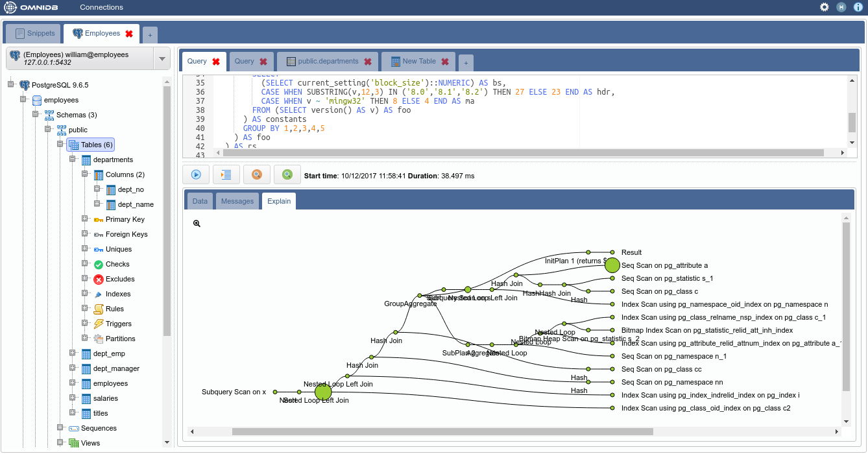Click the green Explain Analyze magnifier button
The height and width of the screenshot is (454, 868).
287,174
